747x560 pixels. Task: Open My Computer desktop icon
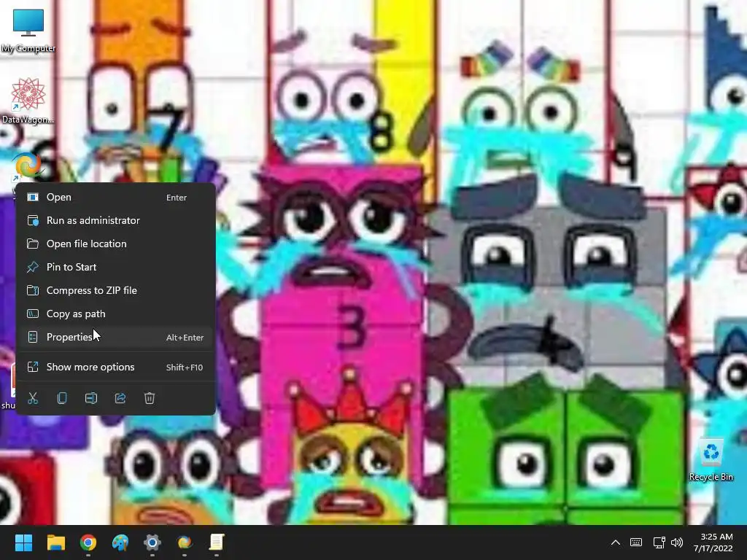click(28, 31)
